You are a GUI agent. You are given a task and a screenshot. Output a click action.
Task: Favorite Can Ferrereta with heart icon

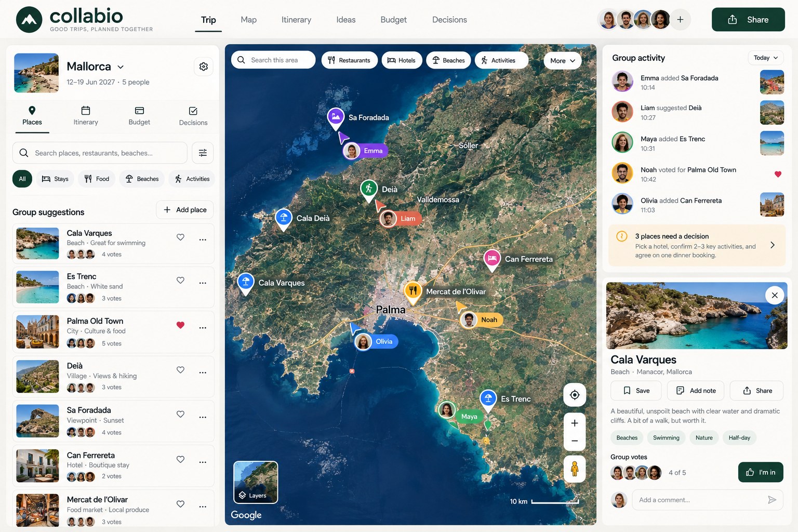pyautogui.click(x=180, y=459)
